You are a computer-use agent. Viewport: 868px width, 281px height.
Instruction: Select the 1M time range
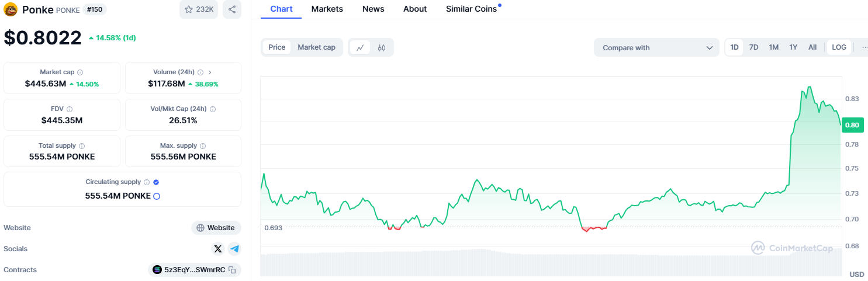click(x=774, y=47)
